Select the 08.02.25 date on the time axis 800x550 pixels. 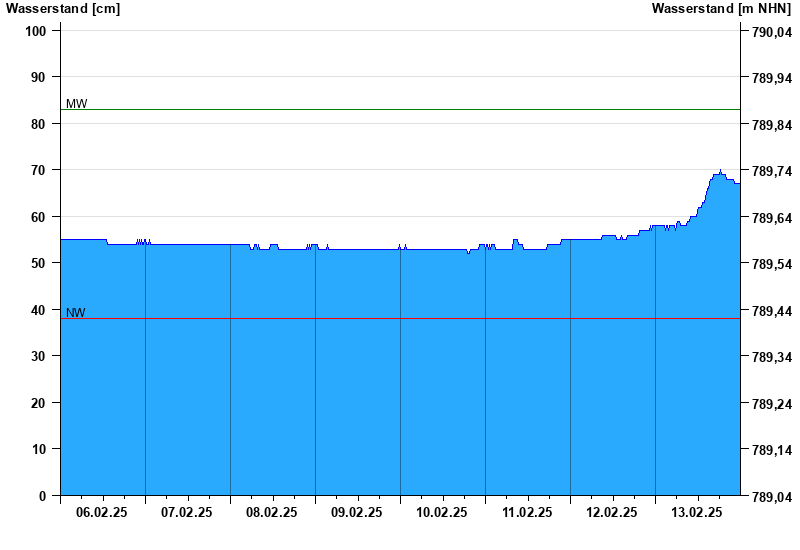(272, 512)
